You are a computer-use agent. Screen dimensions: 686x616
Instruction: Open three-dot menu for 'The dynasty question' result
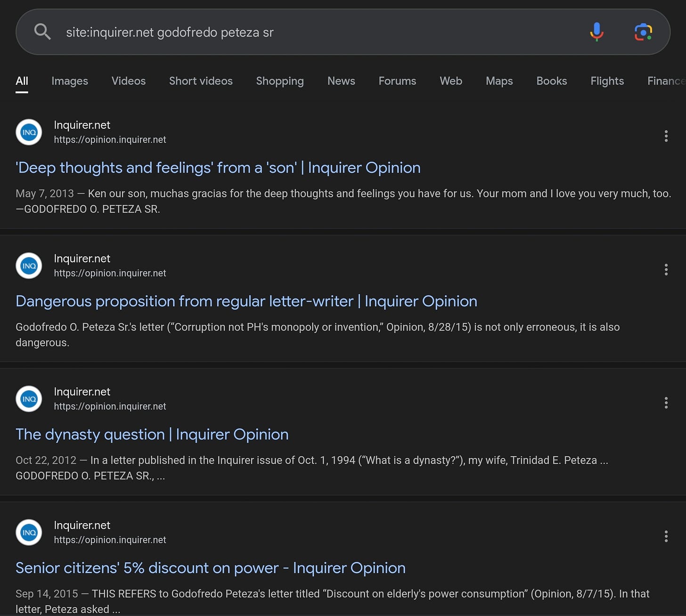pyautogui.click(x=666, y=402)
